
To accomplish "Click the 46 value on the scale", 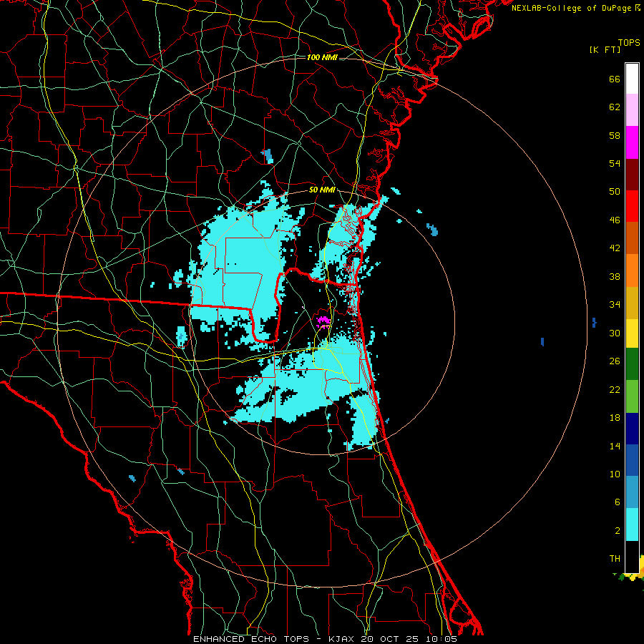I will 615,220.
